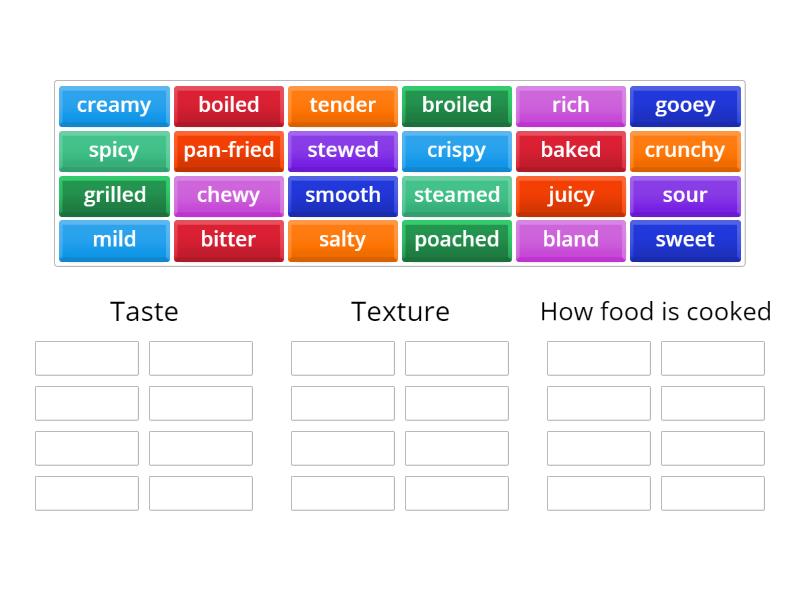Select the creamy word tile
Image resolution: width=800 pixels, height=600 pixels.
113,106
